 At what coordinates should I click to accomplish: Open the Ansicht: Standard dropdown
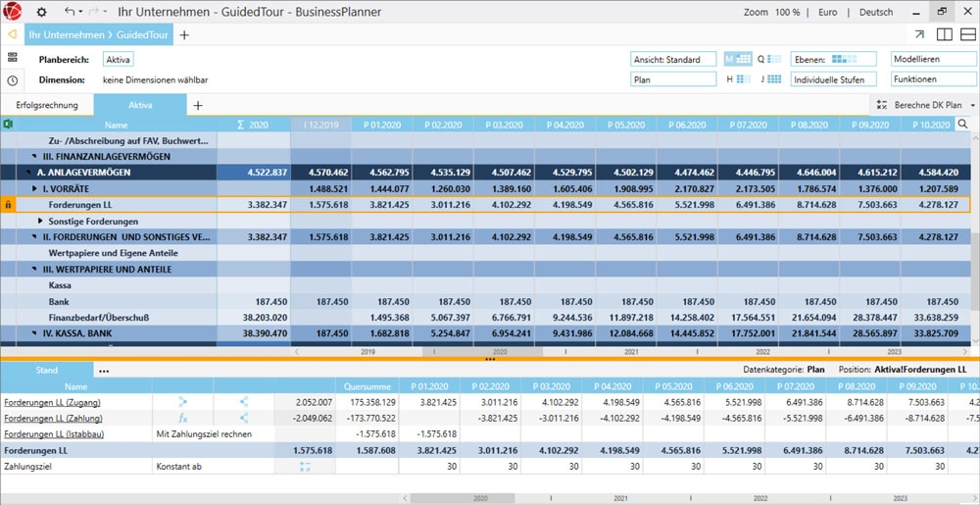point(672,59)
